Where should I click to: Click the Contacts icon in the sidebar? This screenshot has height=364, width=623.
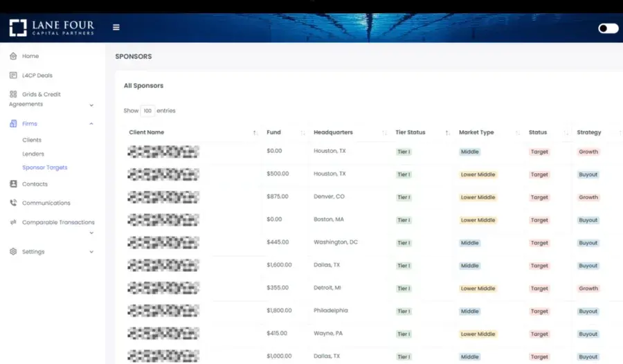click(x=13, y=184)
